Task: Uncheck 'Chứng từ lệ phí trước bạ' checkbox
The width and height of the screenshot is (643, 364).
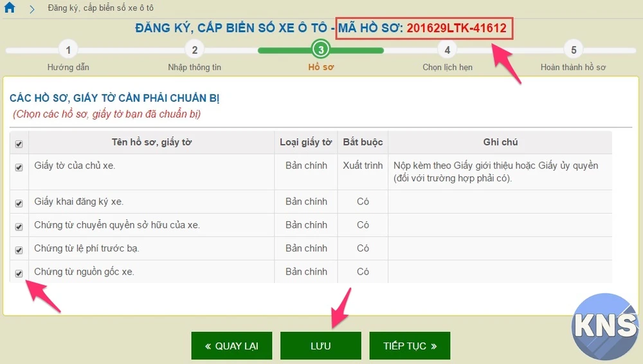Action: 19,250
